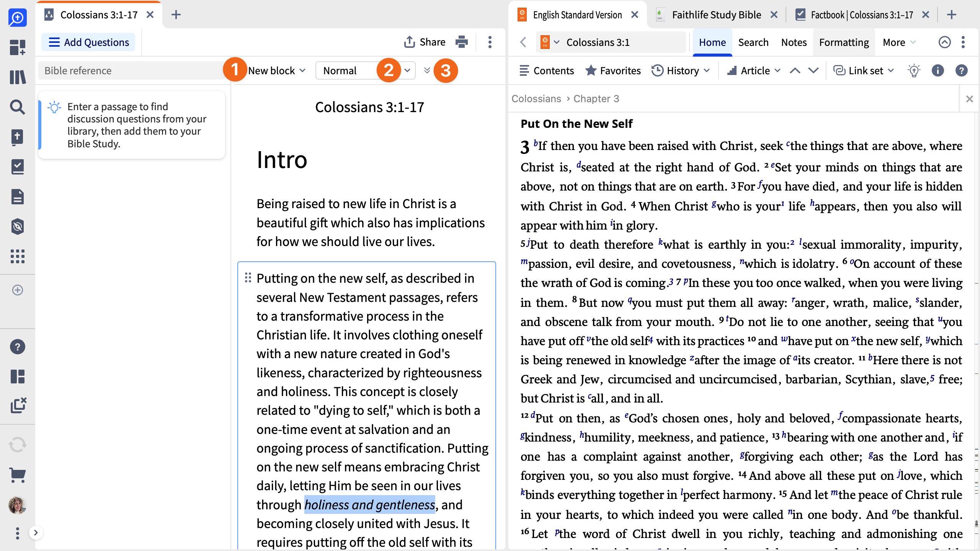The height and width of the screenshot is (551, 980).
Task: Click footnote marker b before 'If then'
Action: 536,143
